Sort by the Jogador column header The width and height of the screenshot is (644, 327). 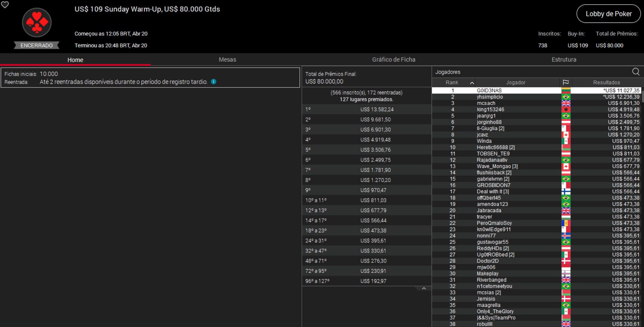point(516,82)
